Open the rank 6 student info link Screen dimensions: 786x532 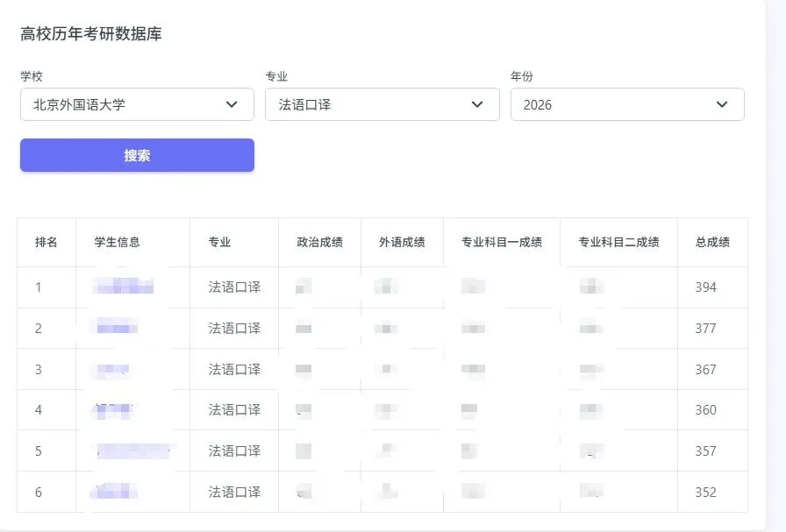112,492
